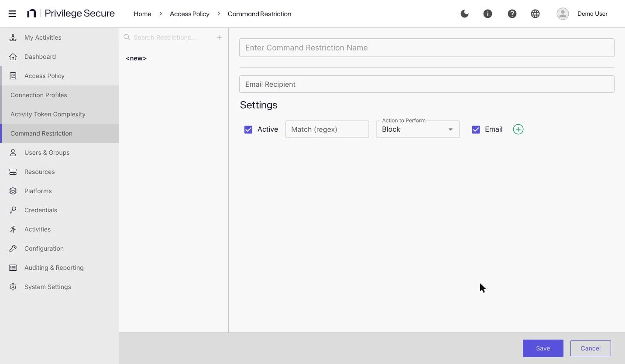The image size is (625, 364).
Task: Click the Home breadcrumb link
Action: coord(142,14)
